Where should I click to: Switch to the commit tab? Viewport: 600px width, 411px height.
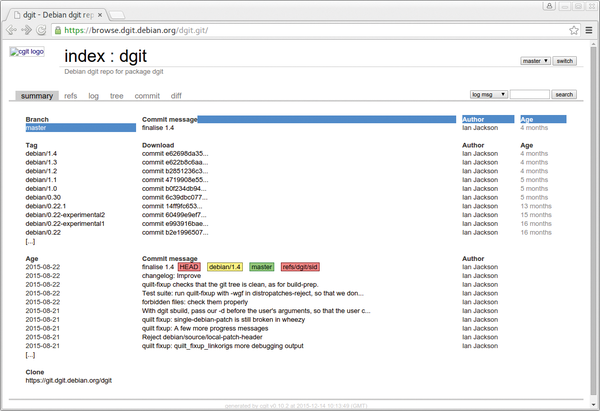147,96
